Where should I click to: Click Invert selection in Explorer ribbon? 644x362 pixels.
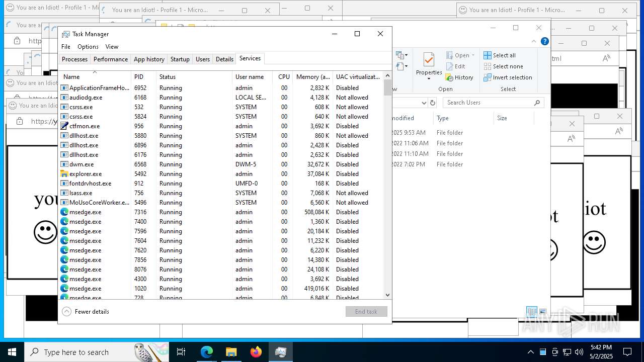[x=508, y=77]
